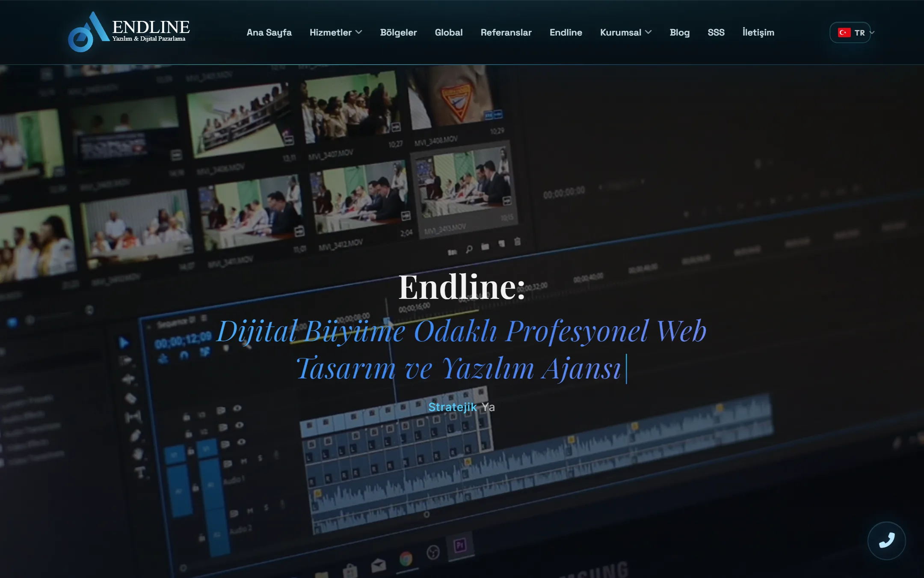Open the SSS link
The image size is (924, 578).
coord(716,33)
